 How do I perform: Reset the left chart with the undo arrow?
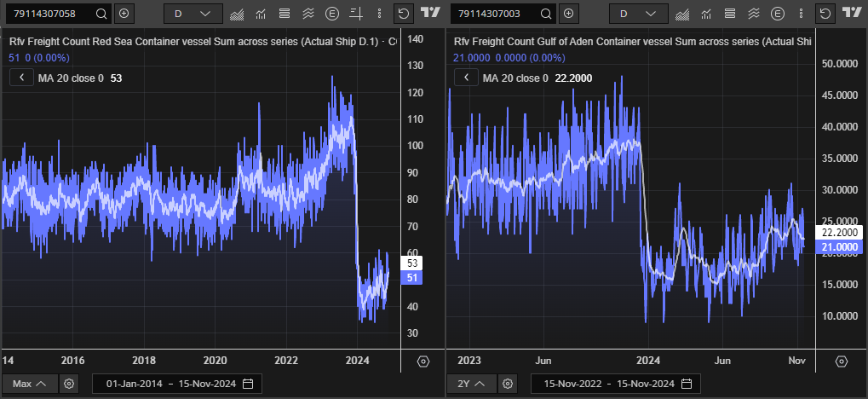(x=404, y=14)
